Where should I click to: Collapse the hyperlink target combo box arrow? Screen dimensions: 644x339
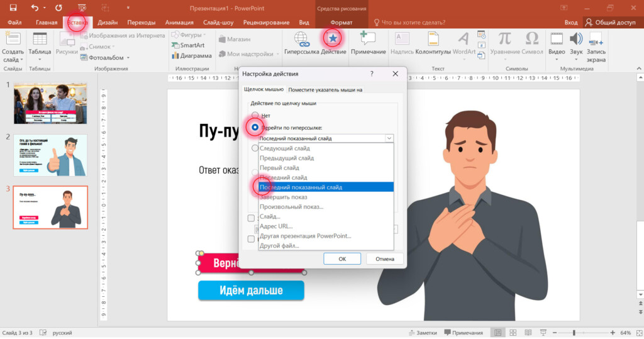point(389,138)
